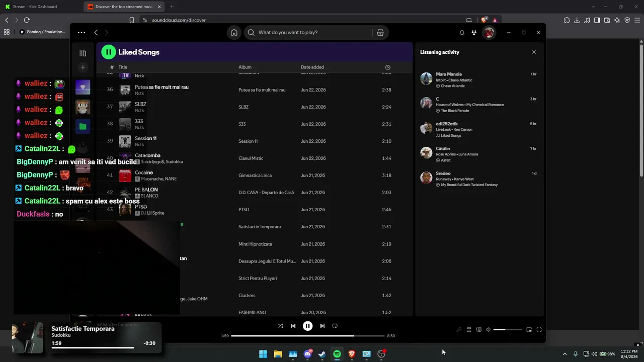644x362 pixels.
Task: Open The Black Parade album link
Action: coord(455,111)
